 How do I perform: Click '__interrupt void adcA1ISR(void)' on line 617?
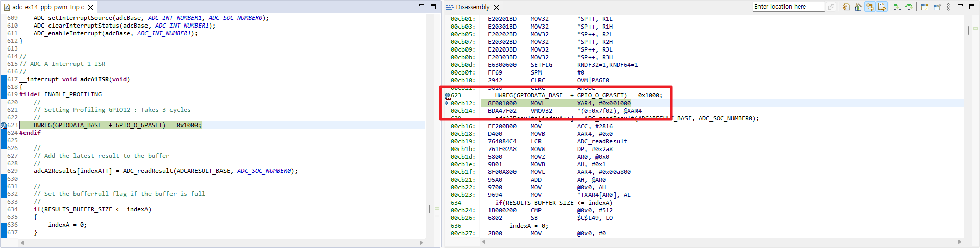(x=75, y=79)
